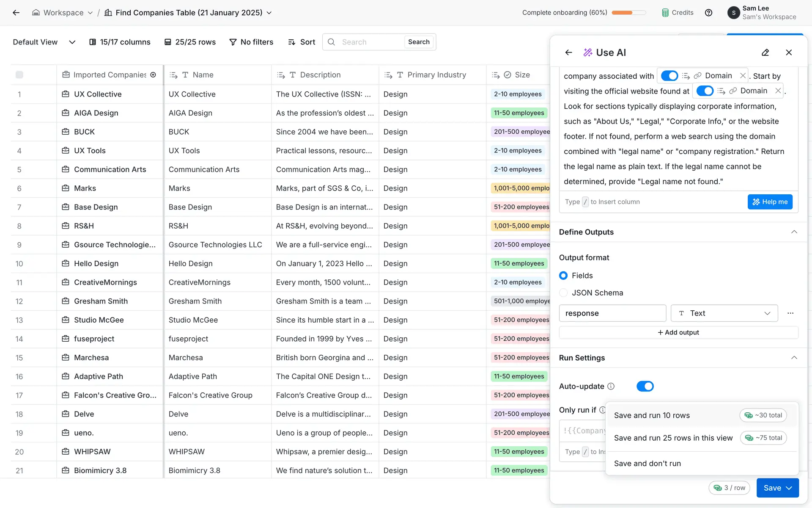Click the pencil edit icon in Use AI header

(765, 52)
